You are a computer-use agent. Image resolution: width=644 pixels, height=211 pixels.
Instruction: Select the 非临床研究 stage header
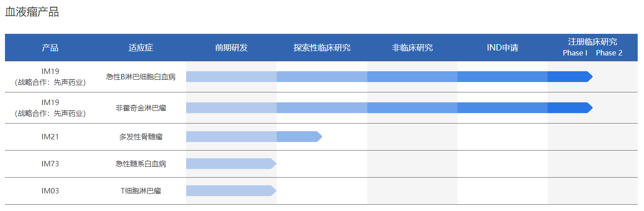click(412, 48)
